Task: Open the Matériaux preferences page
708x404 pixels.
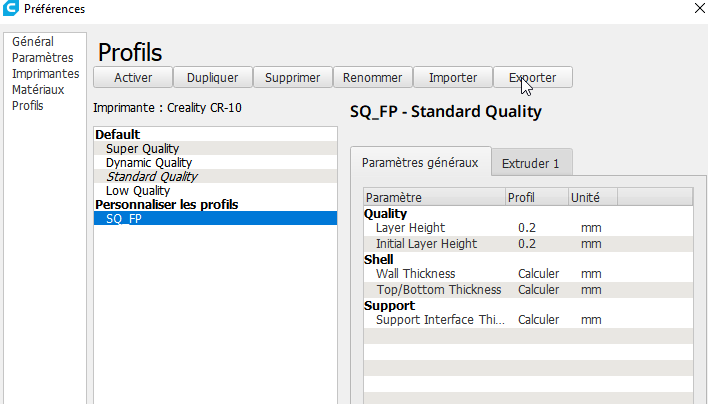Action: coord(38,90)
